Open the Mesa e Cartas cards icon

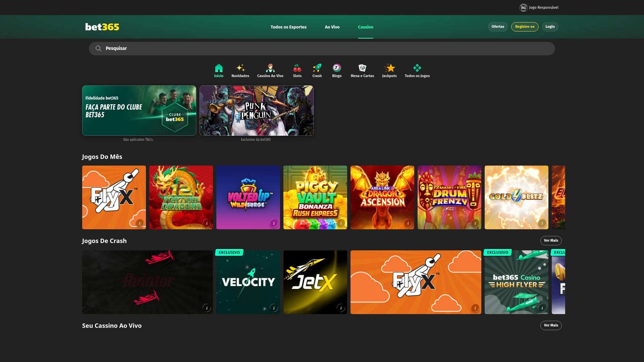point(362,68)
